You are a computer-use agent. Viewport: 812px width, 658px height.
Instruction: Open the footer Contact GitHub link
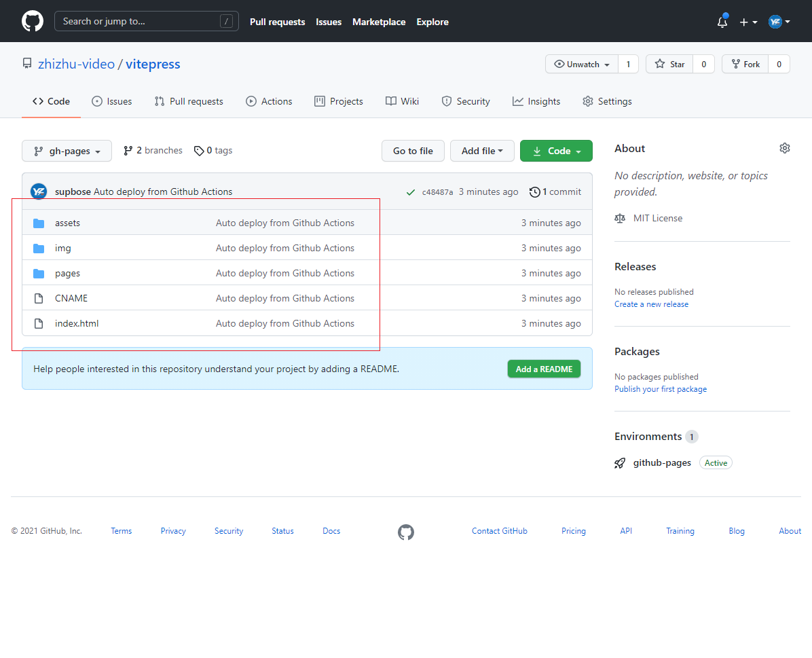tap(499, 531)
